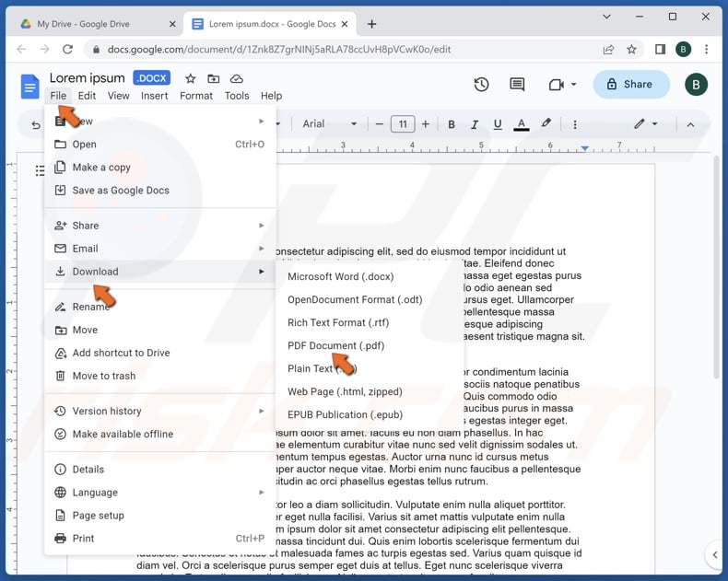
Task: Open document Details
Action: pyautogui.click(x=160, y=470)
